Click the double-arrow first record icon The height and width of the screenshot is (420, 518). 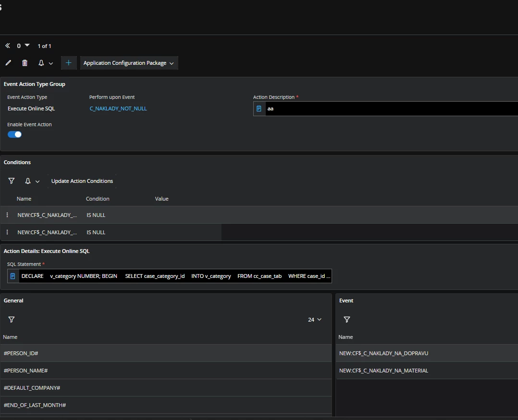point(8,46)
